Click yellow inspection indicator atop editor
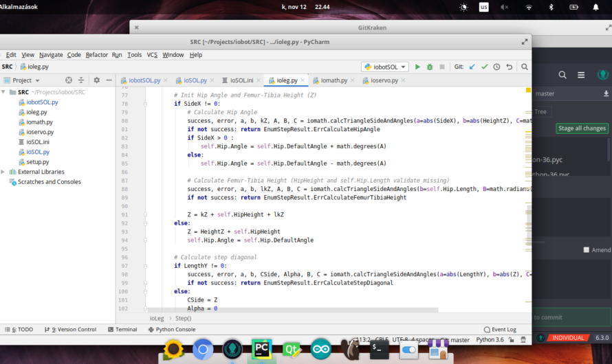This screenshot has width=612, height=364. (528, 91)
